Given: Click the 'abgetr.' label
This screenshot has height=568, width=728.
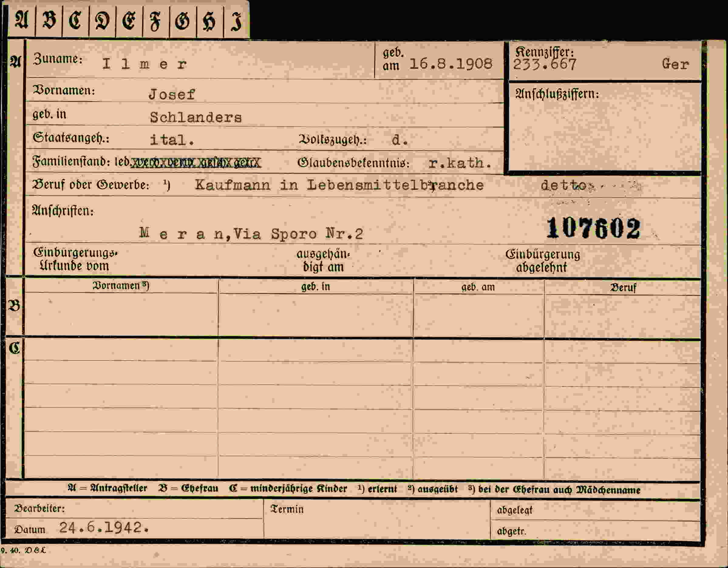Looking at the screenshot, I should [512, 531].
